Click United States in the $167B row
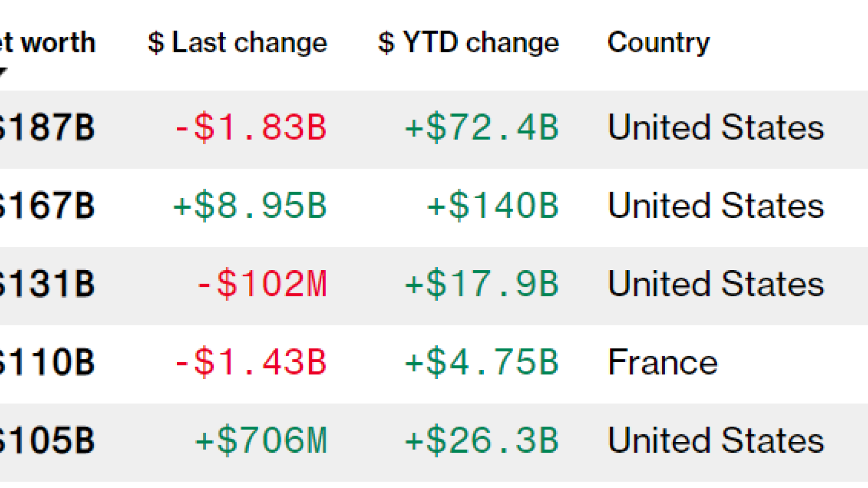868x488 pixels. pyautogui.click(x=716, y=206)
